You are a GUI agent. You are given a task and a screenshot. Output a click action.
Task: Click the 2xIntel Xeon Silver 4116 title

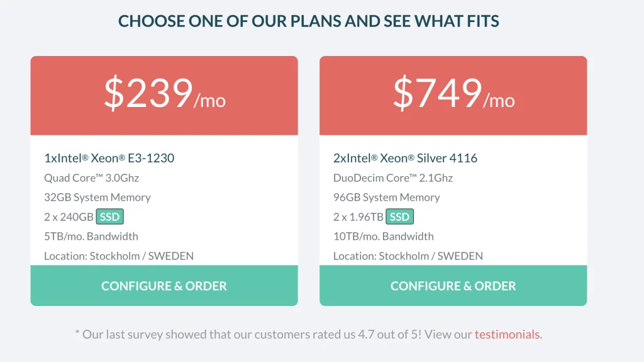tap(406, 158)
